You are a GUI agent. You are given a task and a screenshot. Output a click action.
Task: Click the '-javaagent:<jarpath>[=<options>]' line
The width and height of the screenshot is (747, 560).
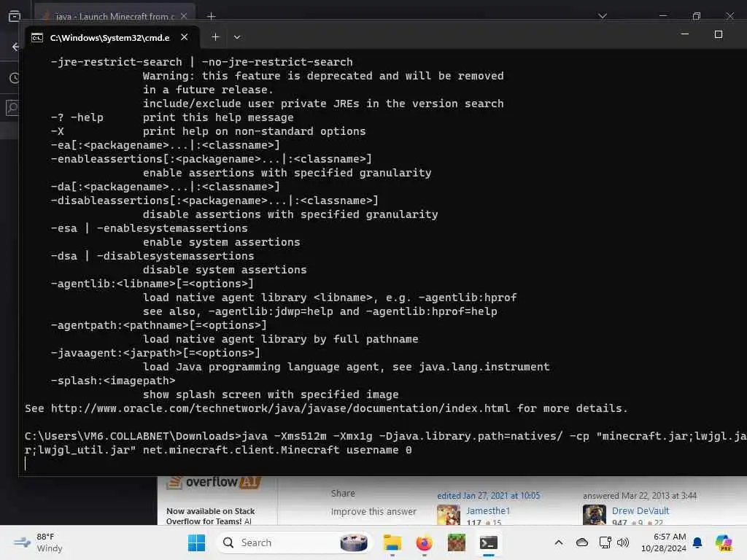pyautogui.click(x=155, y=353)
